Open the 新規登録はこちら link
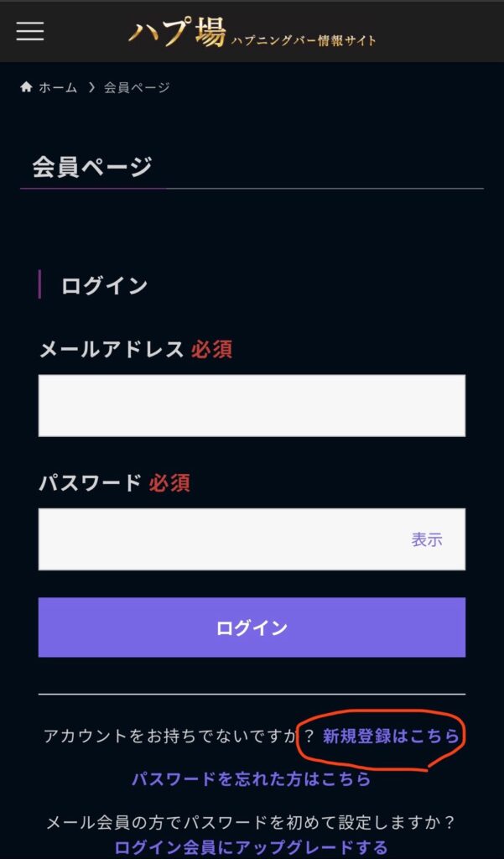This screenshot has width=504, height=859. 391,736
